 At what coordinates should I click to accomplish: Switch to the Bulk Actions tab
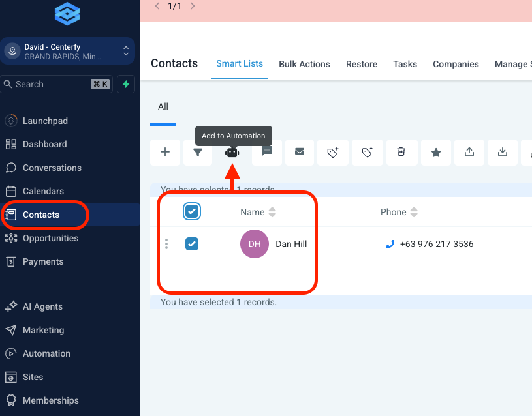[x=304, y=64]
